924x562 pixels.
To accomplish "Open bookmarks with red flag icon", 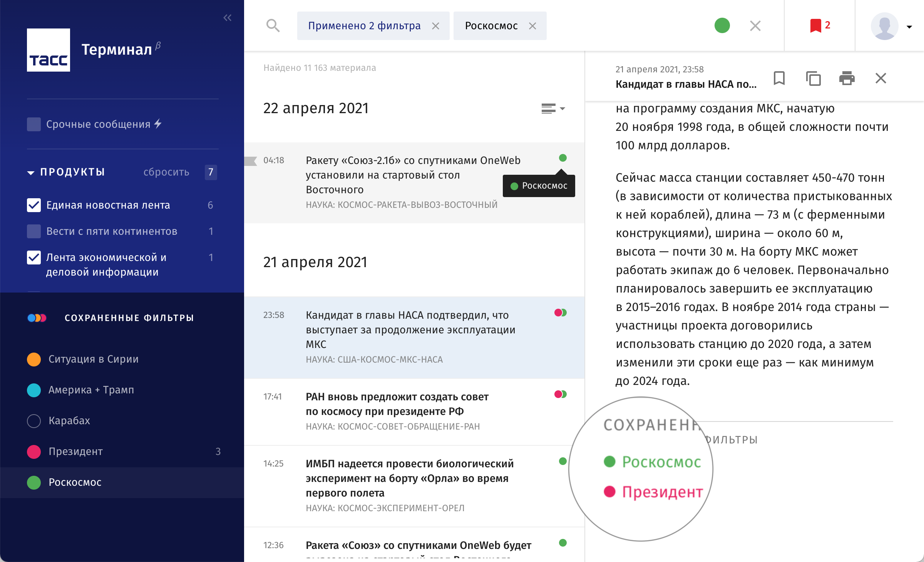I will 815,26.
